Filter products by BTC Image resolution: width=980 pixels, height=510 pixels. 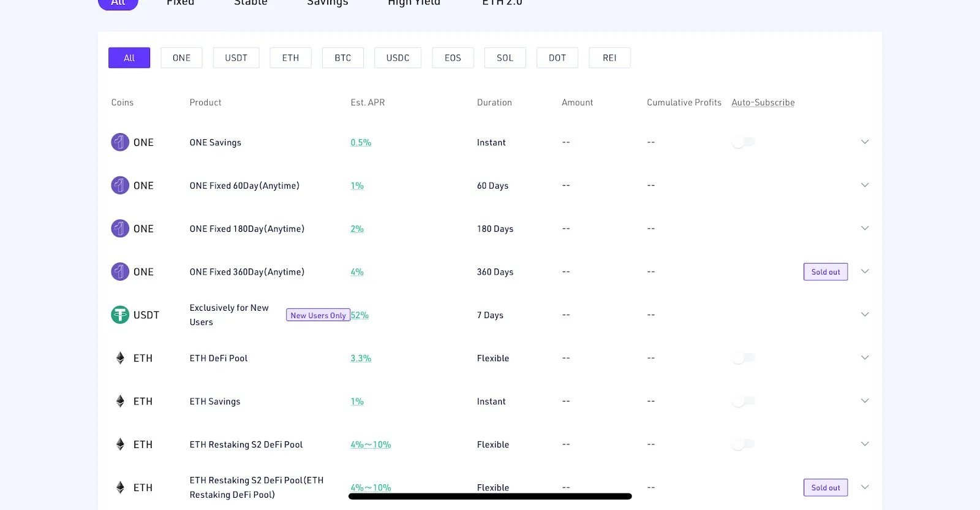[343, 58]
